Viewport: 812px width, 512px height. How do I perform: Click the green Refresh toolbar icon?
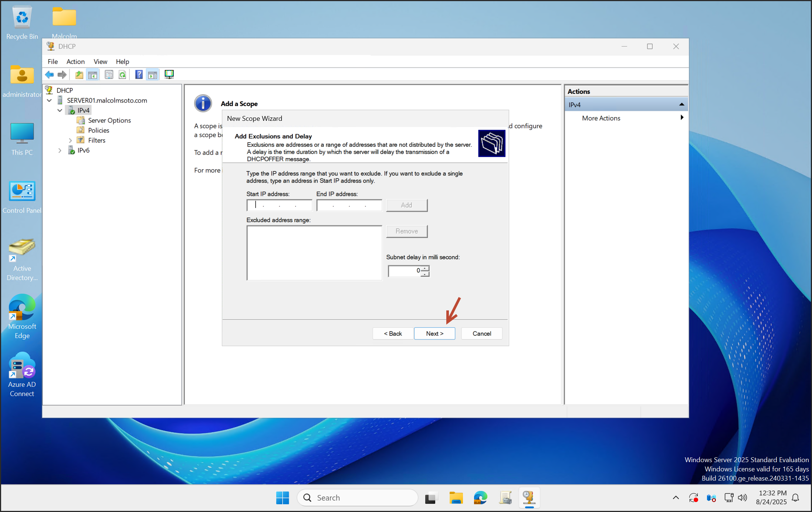point(122,75)
